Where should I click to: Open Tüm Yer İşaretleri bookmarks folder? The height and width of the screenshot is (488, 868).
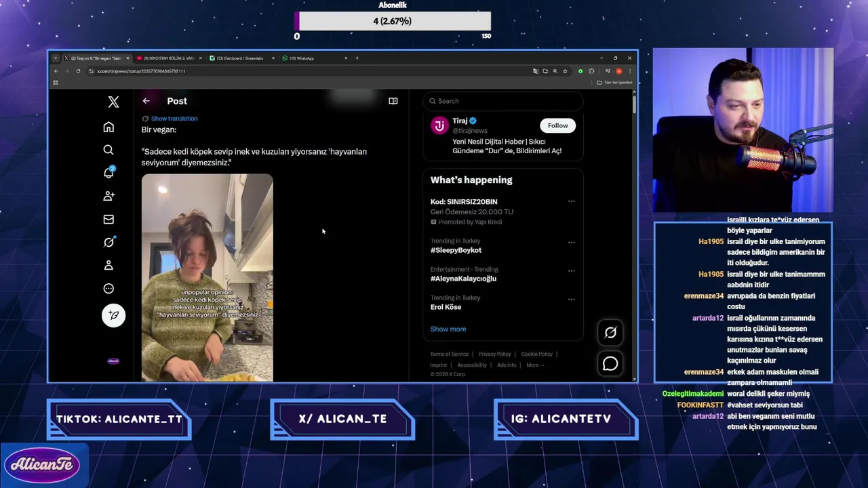614,83
